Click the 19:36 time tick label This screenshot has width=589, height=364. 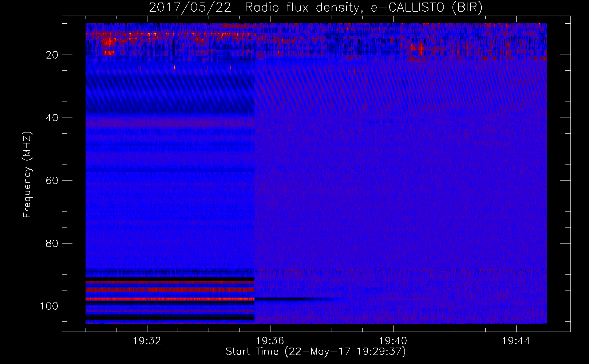pyautogui.click(x=270, y=341)
